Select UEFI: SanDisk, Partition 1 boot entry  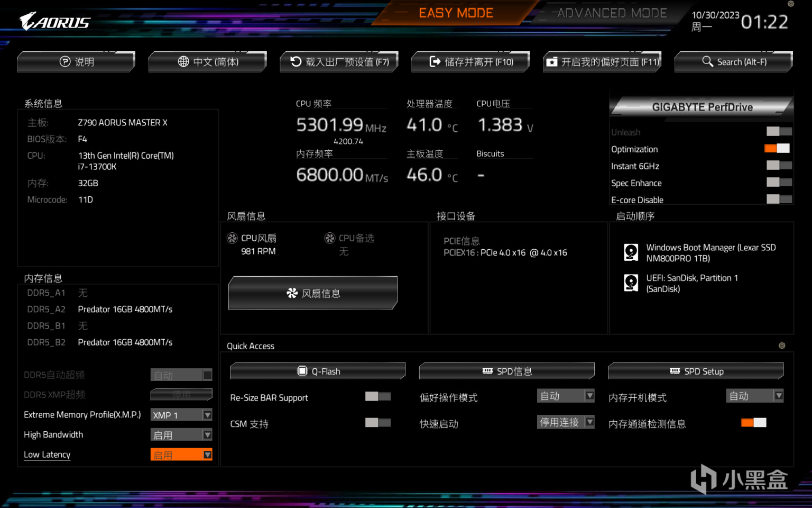(692, 283)
